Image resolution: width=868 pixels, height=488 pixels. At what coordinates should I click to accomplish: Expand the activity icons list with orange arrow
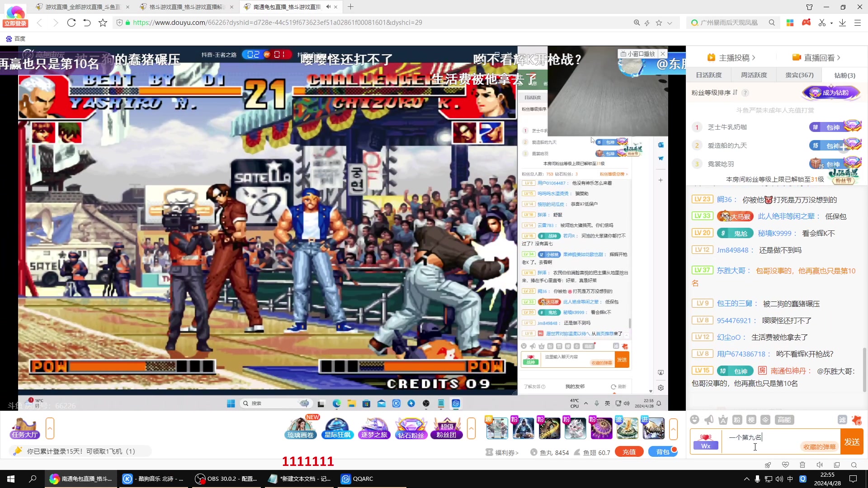coord(471,428)
